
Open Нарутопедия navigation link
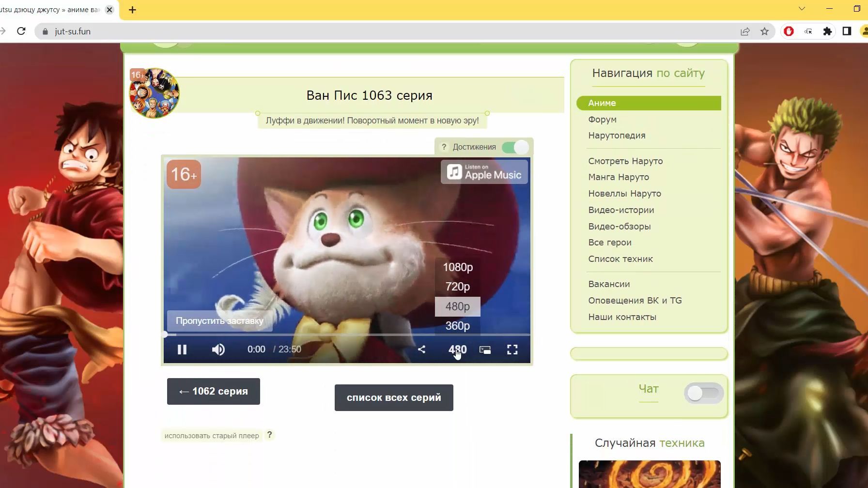coord(617,136)
